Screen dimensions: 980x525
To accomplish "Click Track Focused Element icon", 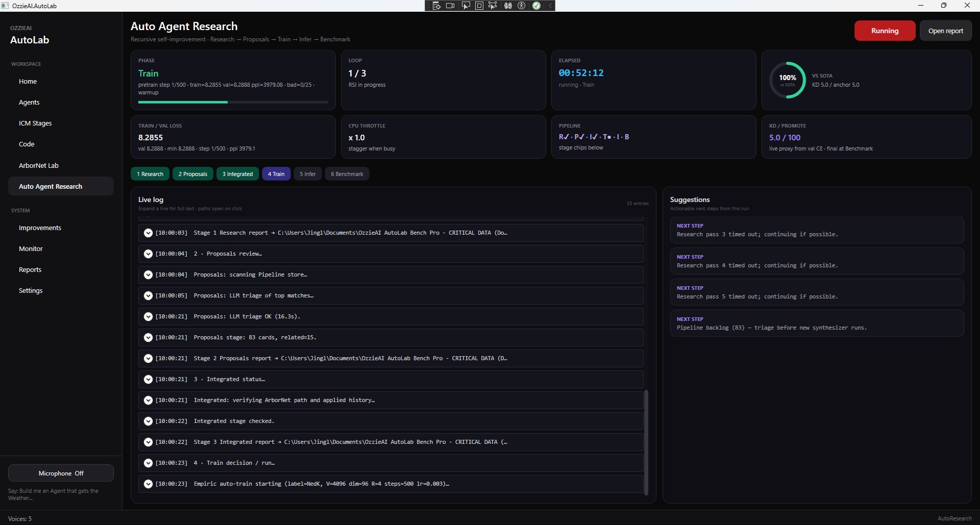I will point(493,6).
